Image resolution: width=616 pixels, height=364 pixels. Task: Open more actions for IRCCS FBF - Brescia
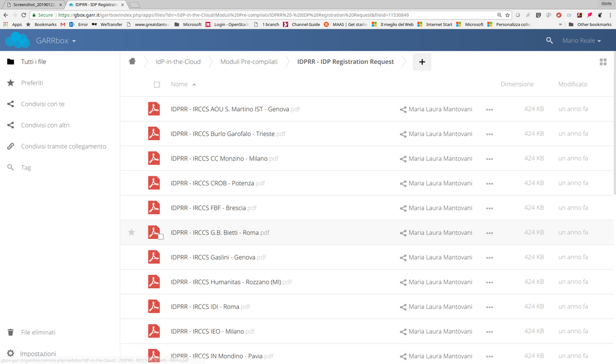[490, 208]
